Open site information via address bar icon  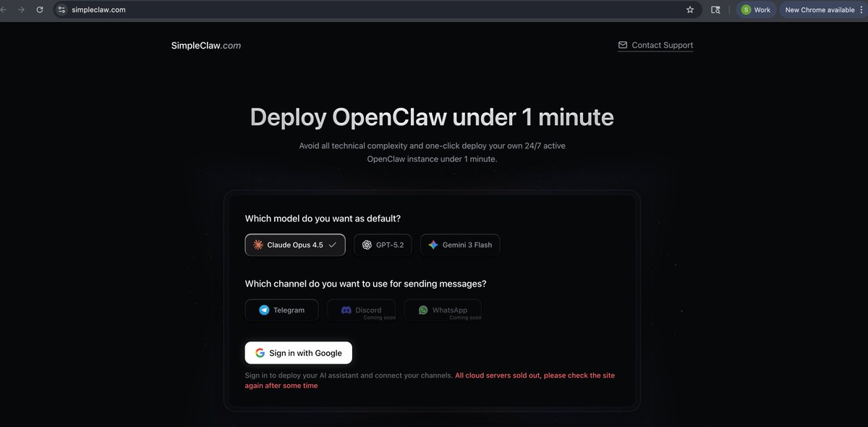63,9
